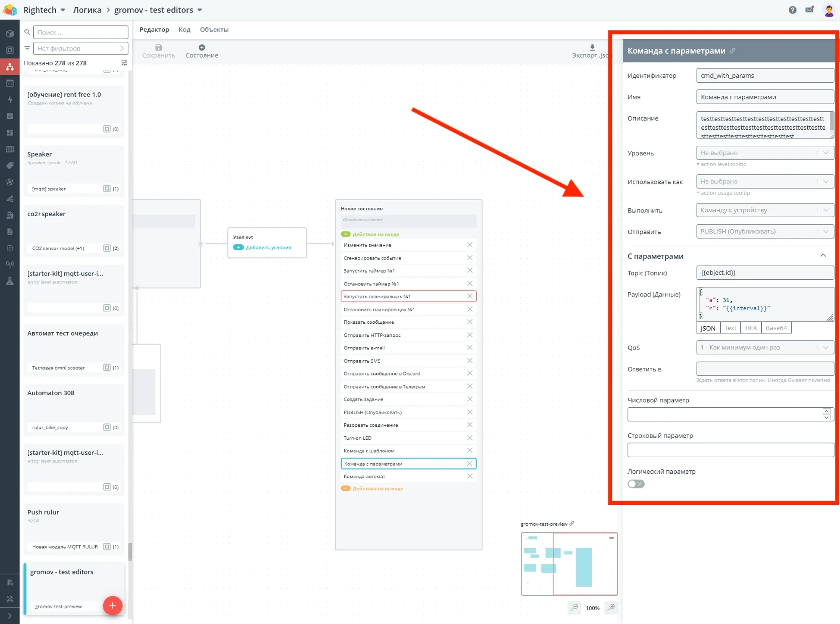Open the QoS dropdown

[x=764, y=347]
